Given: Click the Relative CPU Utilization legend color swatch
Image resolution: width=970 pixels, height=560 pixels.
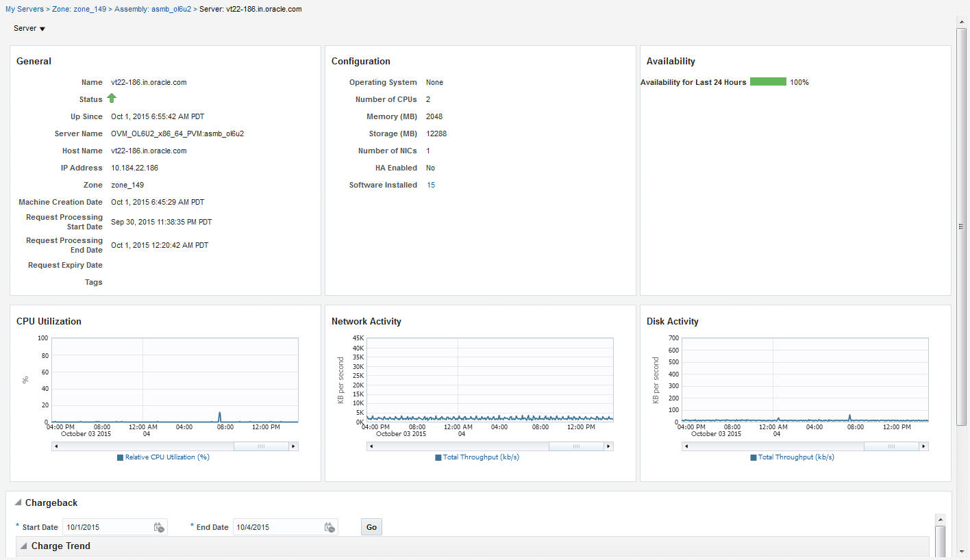Looking at the screenshot, I should (121, 457).
